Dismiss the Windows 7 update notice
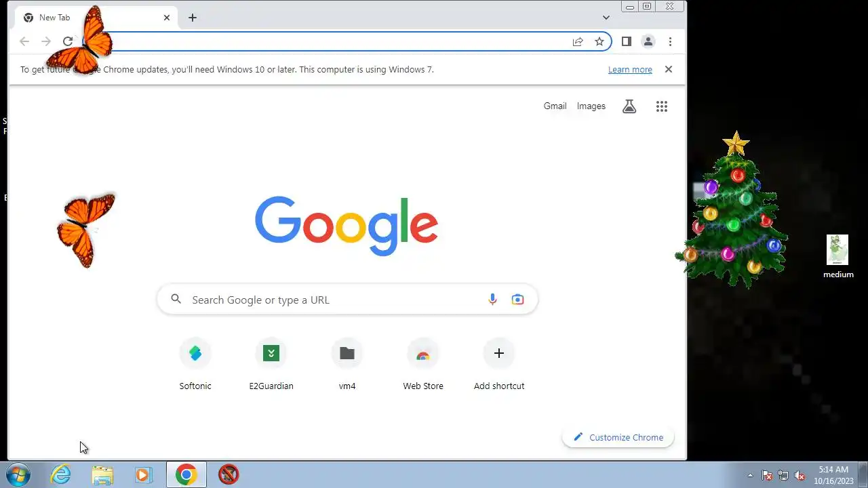The width and height of the screenshot is (868, 488). [x=669, y=69]
